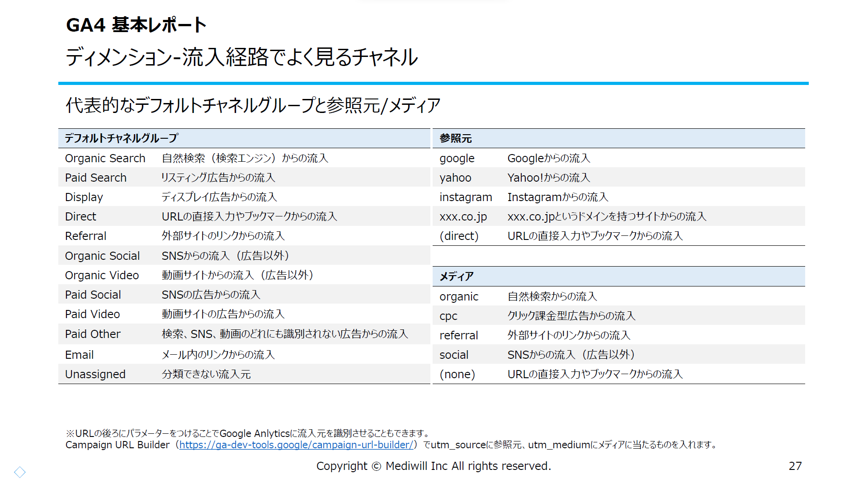Select description '分類できない流入元'
868x488 pixels.
click(x=206, y=374)
